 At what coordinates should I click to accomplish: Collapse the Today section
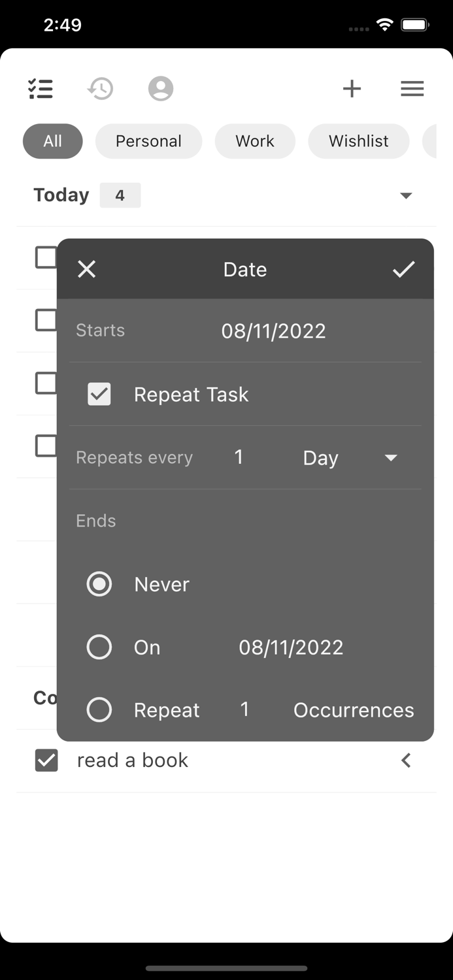pyautogui.click(x=406, y=195)
